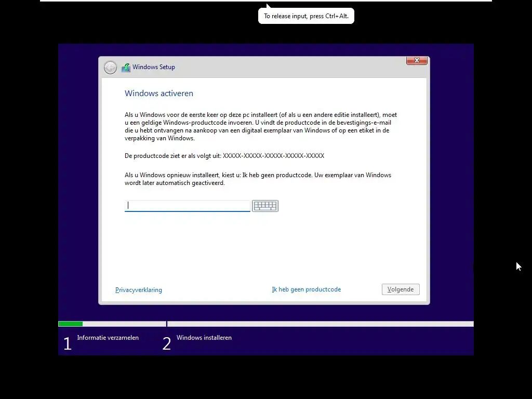The height and width of the screenshot is (399, 532).
Task: Click the 'Windows Setup' title text
Action: [x=154, y=67]
